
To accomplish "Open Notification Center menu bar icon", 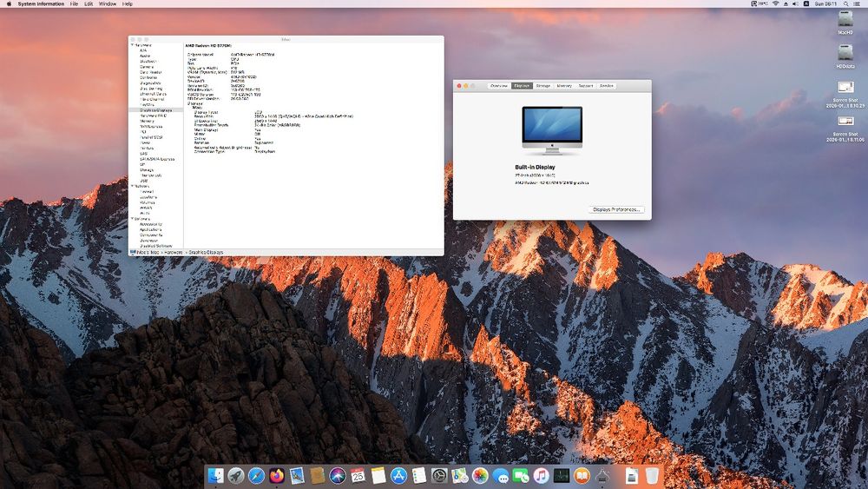I will point(858,3).
